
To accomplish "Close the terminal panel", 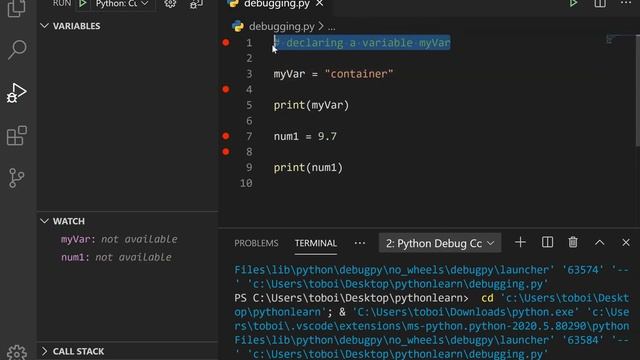I will (x=626, y=242).
